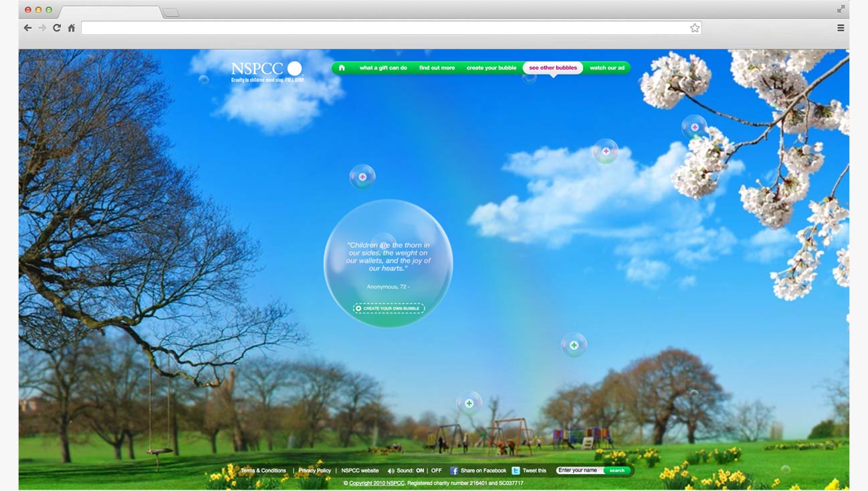
Task: Turn sound ON
Action: (x=420, y=471)
